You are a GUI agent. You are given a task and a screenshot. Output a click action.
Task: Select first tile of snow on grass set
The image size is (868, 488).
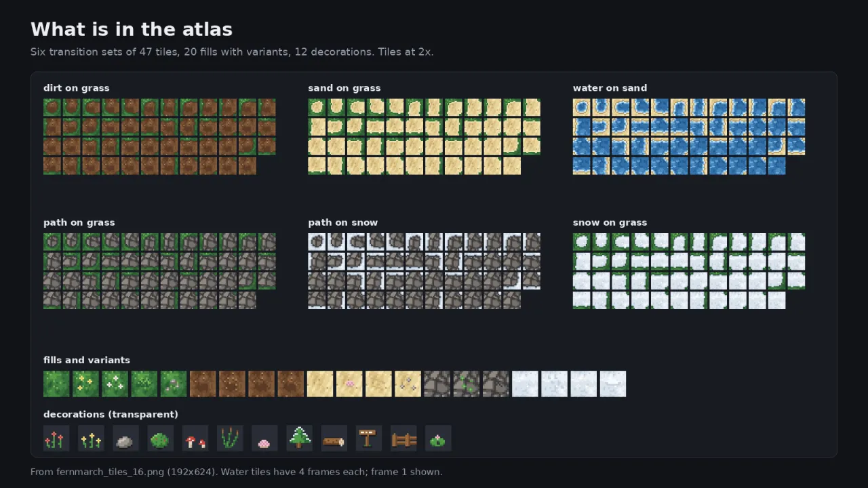tap(582, 241)
